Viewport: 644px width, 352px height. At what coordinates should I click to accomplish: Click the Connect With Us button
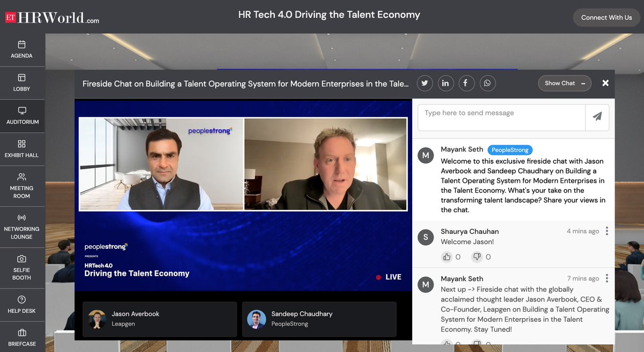(606, 18)
